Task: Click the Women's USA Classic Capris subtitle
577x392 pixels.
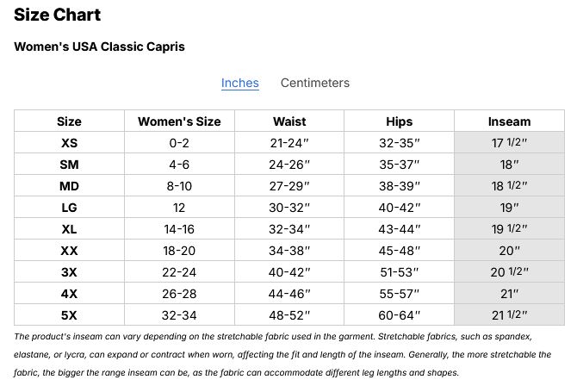Action: (x=99, y=47)
